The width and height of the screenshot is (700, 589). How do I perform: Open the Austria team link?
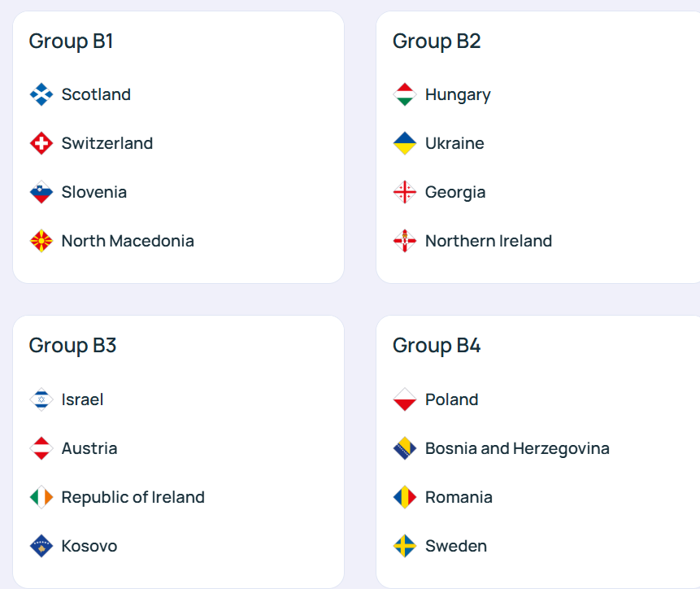tap(89, 448)
